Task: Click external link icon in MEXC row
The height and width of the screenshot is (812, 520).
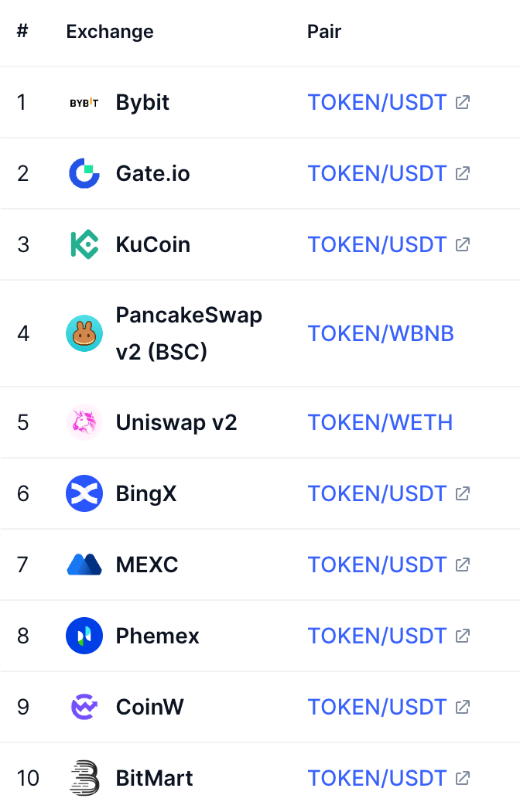Action: 463,565
